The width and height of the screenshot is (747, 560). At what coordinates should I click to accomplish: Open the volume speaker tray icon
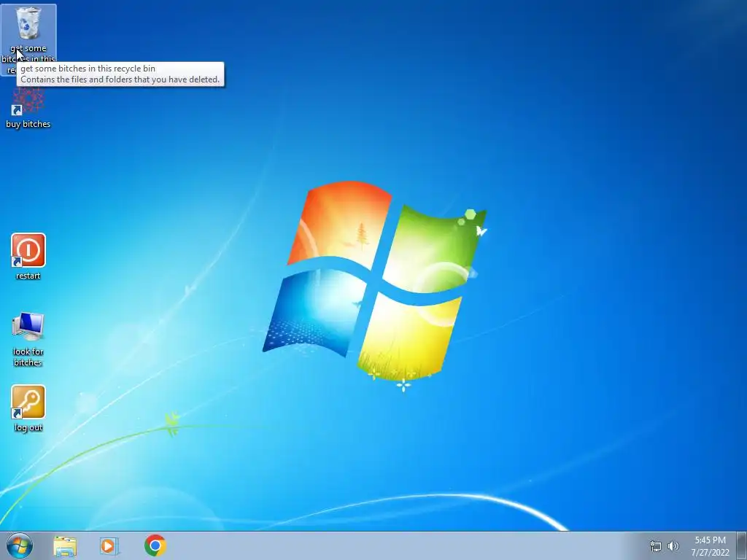[x=673, y=546]
